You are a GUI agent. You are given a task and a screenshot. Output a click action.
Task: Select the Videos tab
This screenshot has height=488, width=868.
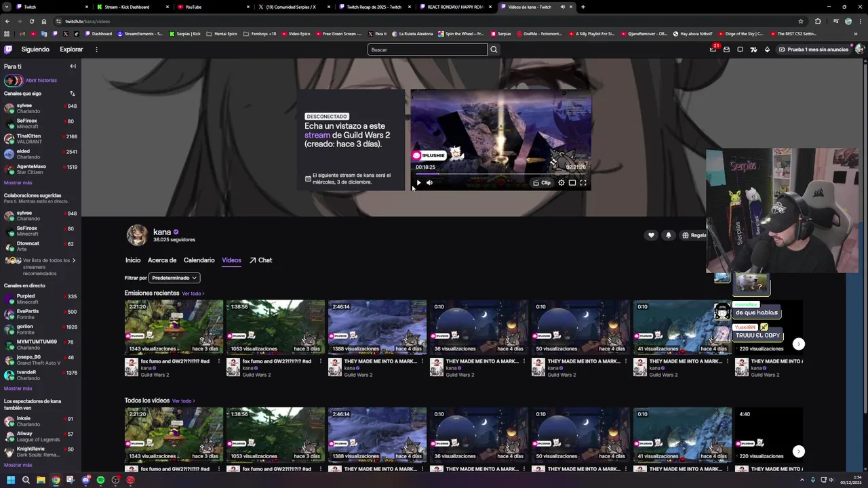231,260
